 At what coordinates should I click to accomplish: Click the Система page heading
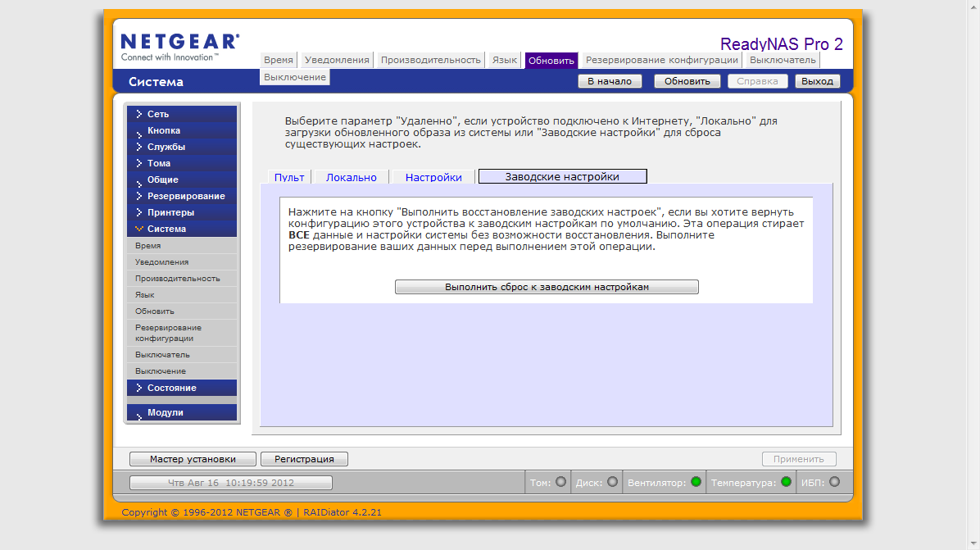click(x=156, y=82)
